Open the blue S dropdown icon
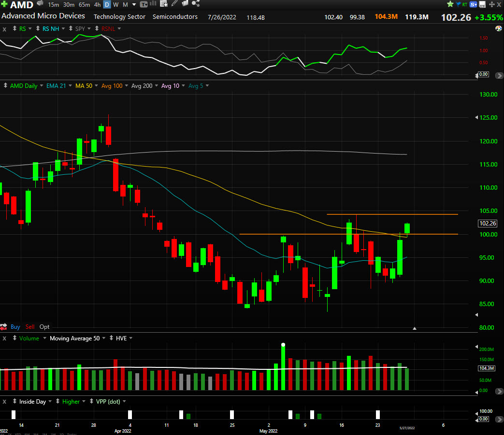The width and height of the screenshot is (504, 435). click(473, 4)
